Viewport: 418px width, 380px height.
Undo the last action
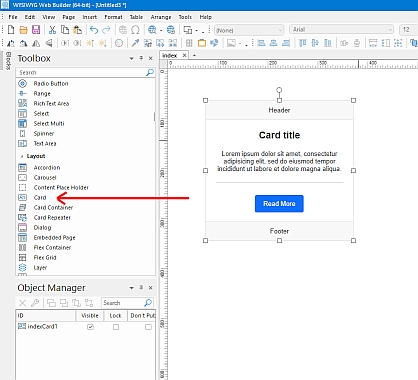(94, 30)
